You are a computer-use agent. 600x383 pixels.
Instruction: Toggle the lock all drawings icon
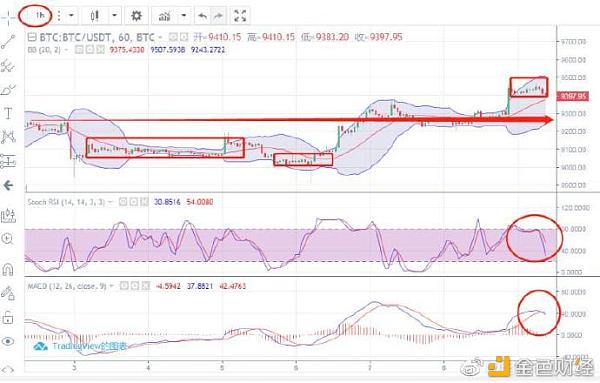[8, 318]
